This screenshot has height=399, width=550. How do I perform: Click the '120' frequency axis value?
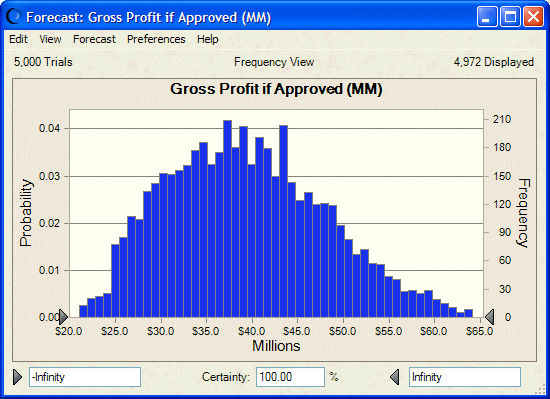click(502, 204)
